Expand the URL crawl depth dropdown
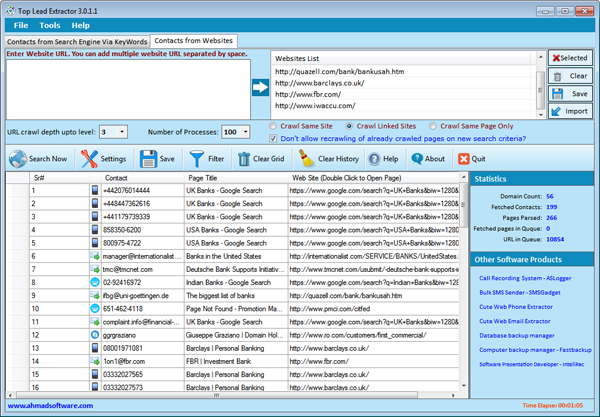600x417 pixels. tap(121, 132)
